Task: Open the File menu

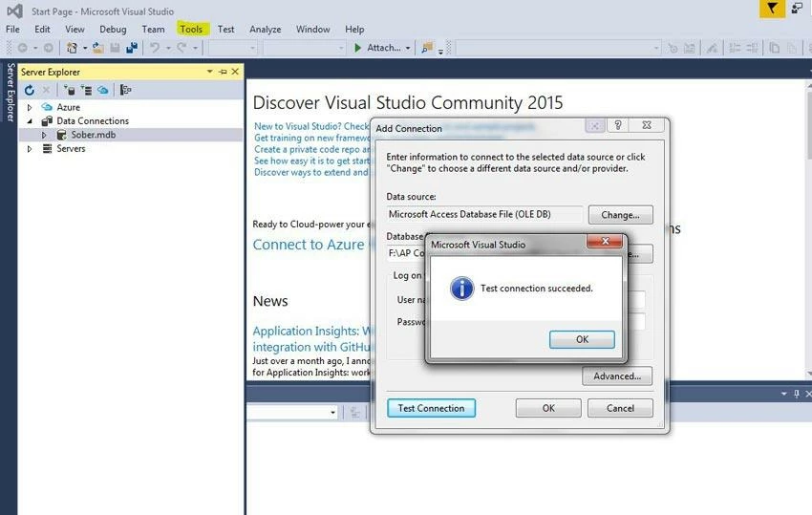Action: [13, 29]
